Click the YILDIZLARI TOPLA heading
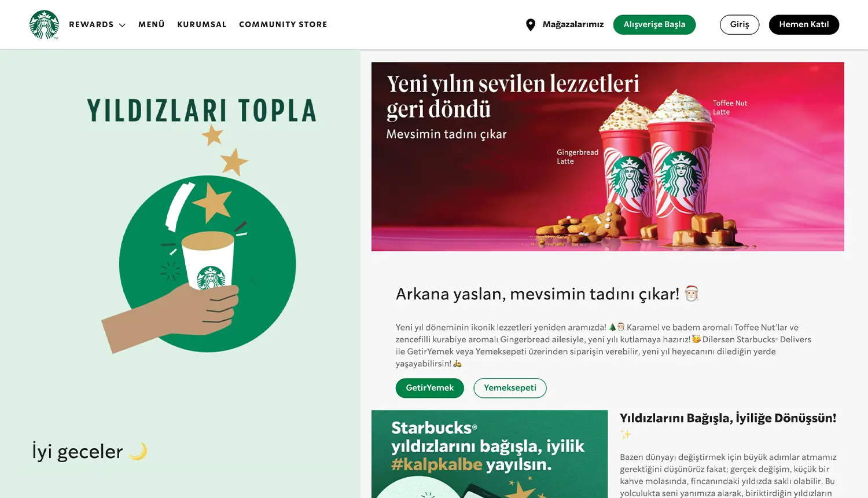 (202, 110)
